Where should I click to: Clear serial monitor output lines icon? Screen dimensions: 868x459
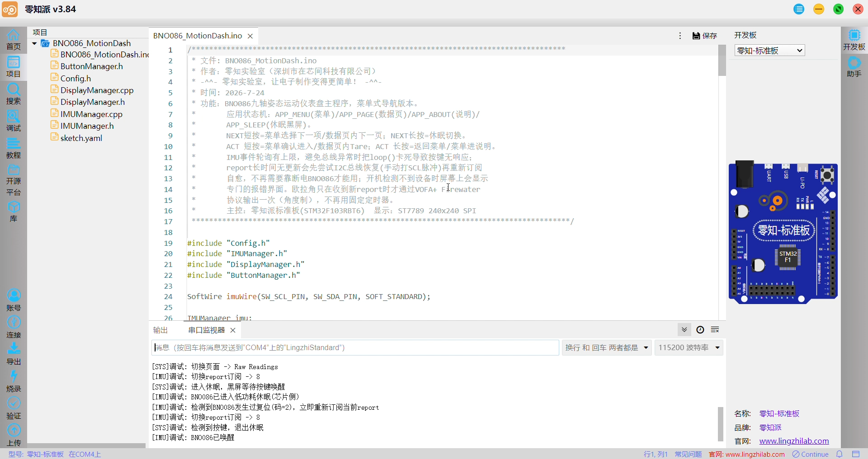tap(715, 330)
